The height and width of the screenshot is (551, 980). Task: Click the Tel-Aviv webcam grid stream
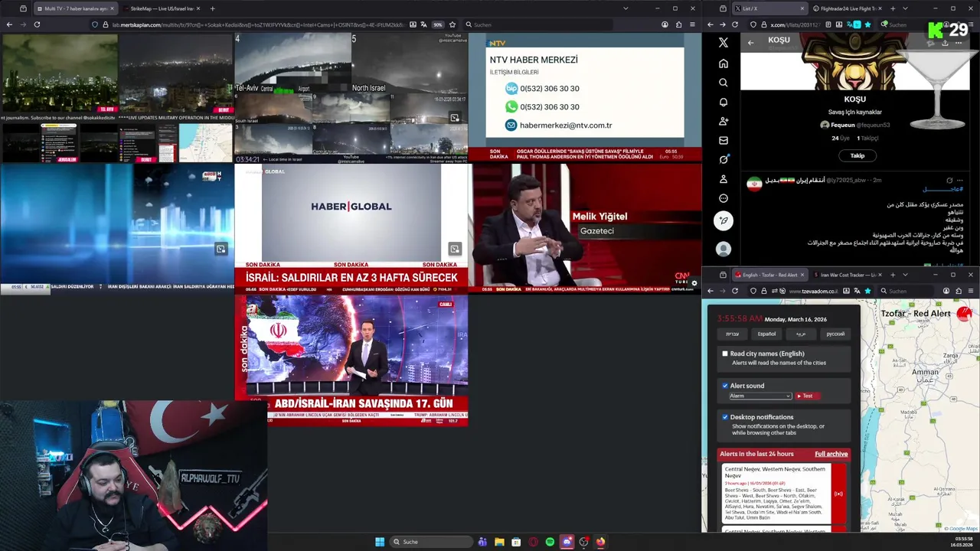tap(351, 97)
